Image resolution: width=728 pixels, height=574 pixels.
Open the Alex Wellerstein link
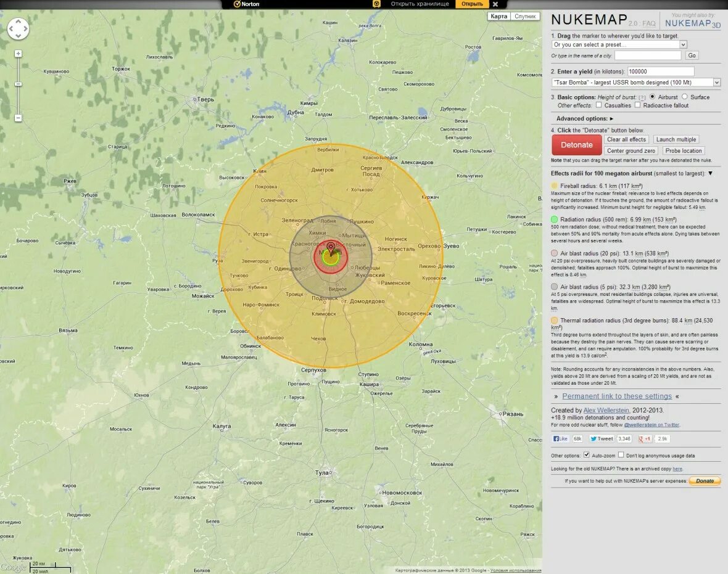point(606,410)
